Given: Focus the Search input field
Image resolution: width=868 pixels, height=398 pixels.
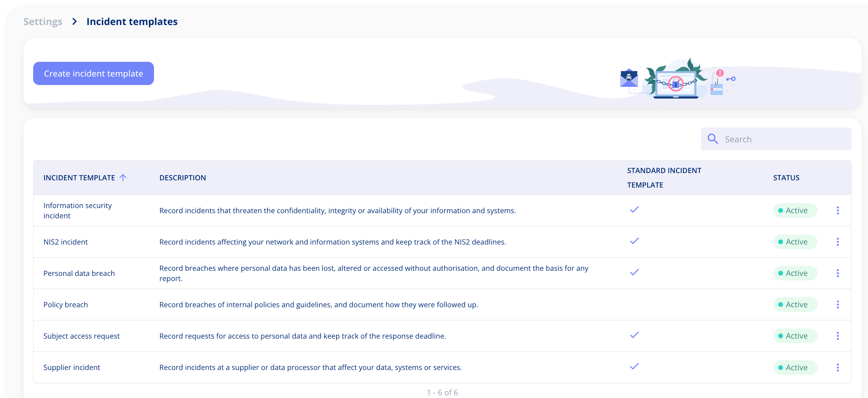Looking at the screenshot, I should tap(776, 139).
